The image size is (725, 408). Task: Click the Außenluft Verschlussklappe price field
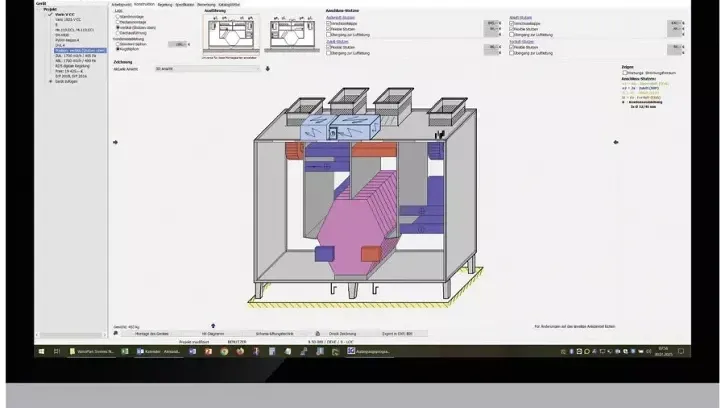point(492,23)
